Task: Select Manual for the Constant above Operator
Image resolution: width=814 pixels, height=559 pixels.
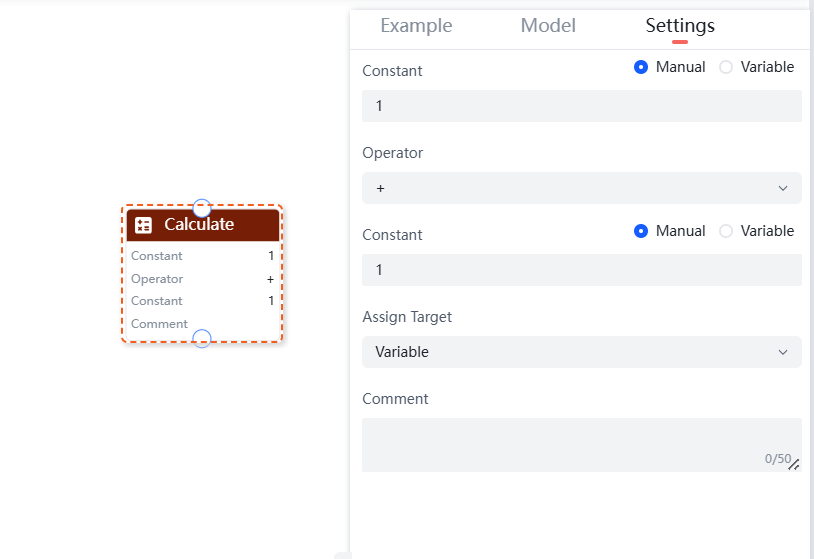Action: pos(641,67)
